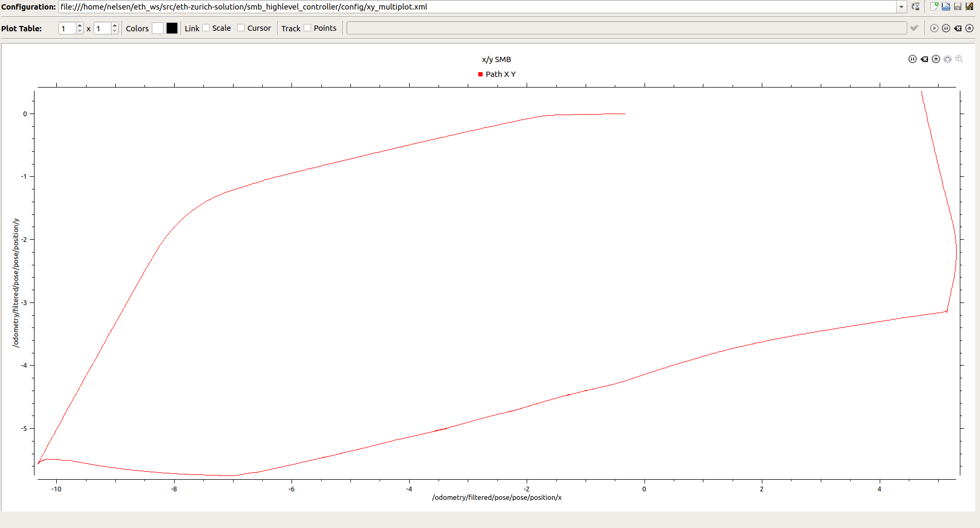Click the x/y SMB plot title

(x=496, y=59)
